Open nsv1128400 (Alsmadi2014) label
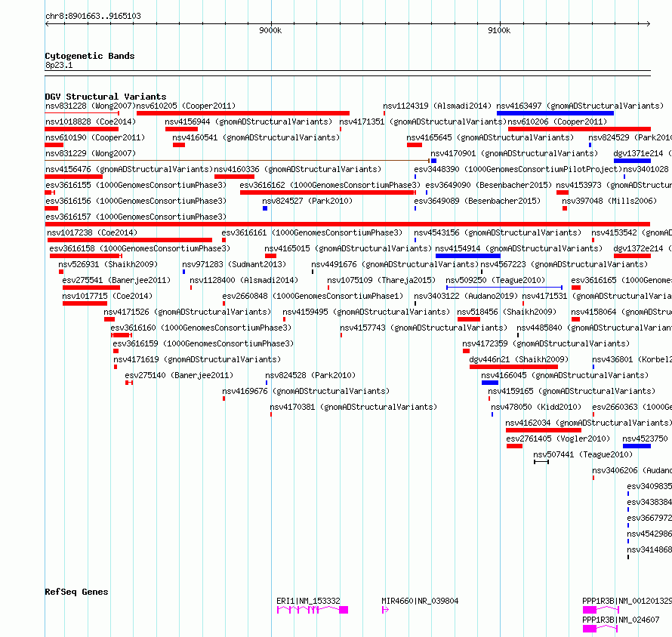 (x=244, y=280)
